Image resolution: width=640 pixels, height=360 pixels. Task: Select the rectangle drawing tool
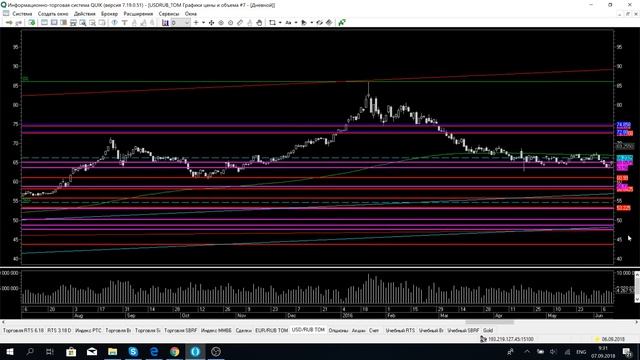pos(272,23)
